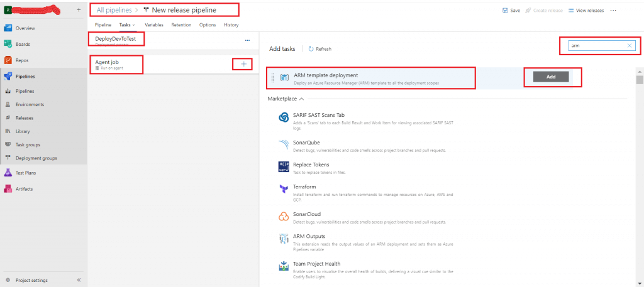Screen dimensions: 644x287
Task: Switch to the Retention tab
Action: tap(181, 24)
